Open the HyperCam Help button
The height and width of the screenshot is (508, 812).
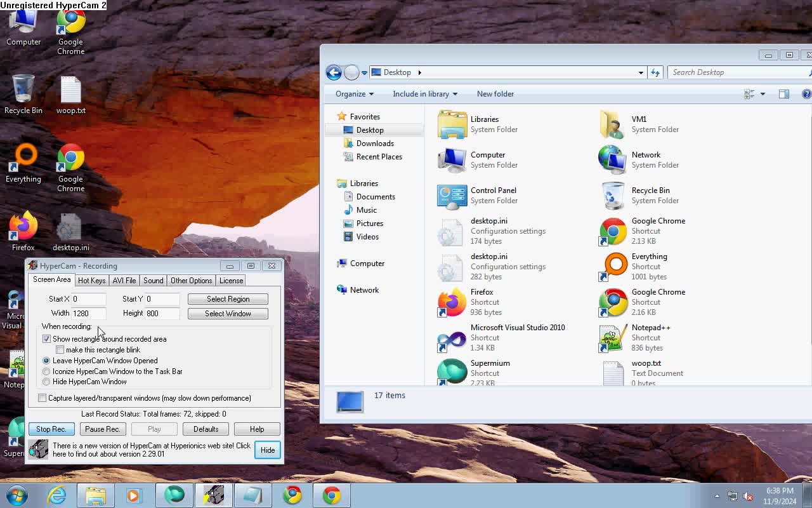click(x=257, y=429)
